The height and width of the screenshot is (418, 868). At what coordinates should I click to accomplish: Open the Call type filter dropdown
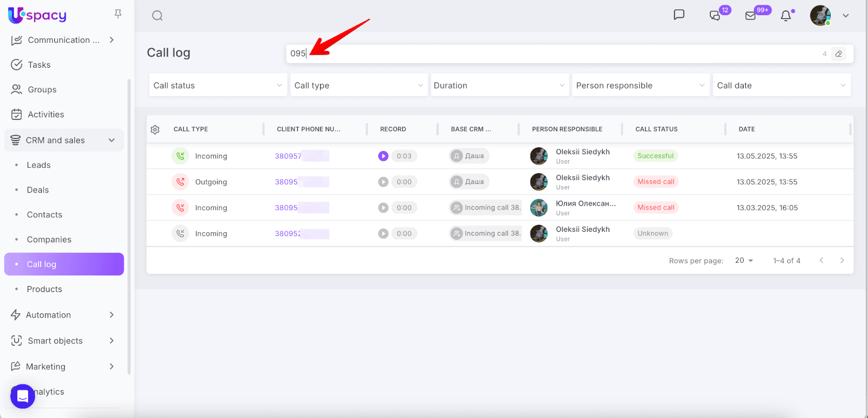(359, 85)
